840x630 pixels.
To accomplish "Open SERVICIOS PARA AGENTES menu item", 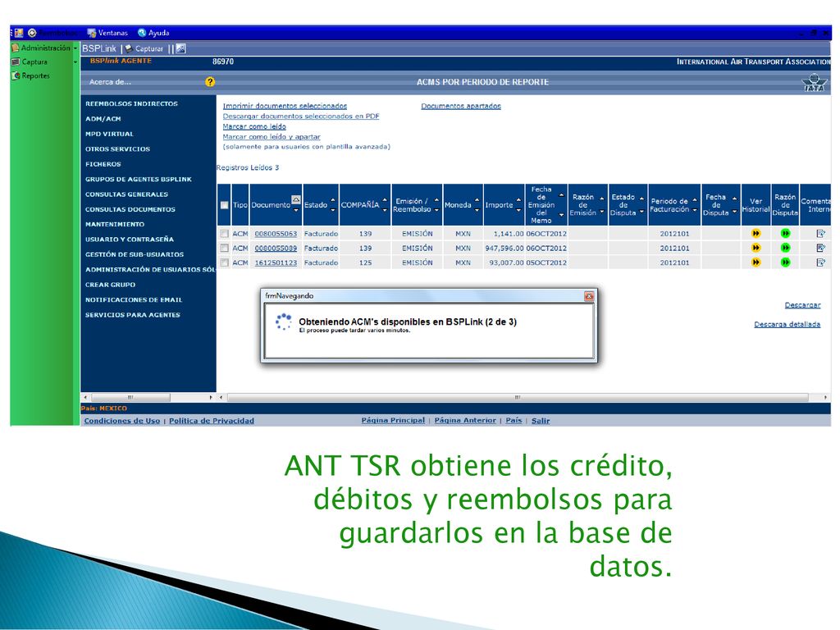I will tap(132, 314).
